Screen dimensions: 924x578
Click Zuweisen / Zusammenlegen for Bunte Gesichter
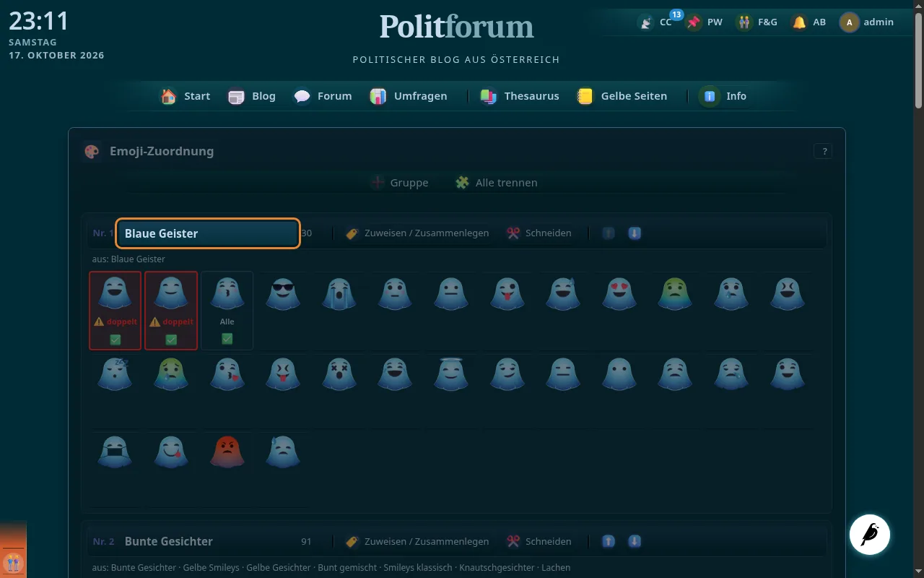click(x=417, y=541)
